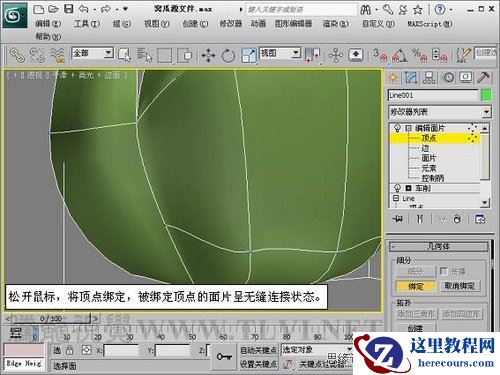Click the Use Pivot Point Center icon

312,55
